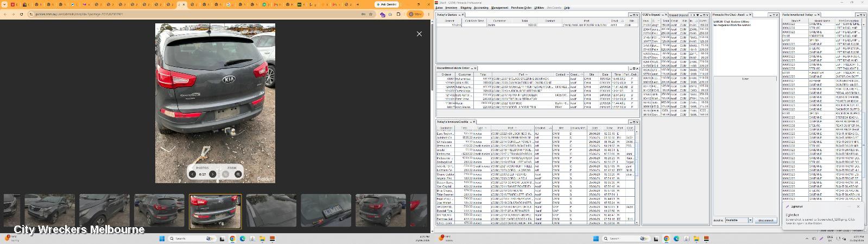The height and width of the screenshot is (244, 868).
Task: Open Task View on left taskbar
Action: (223, 239)
